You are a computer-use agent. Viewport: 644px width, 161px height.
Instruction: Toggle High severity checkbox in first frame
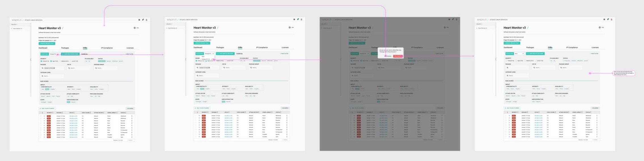[x=51, y=61]
